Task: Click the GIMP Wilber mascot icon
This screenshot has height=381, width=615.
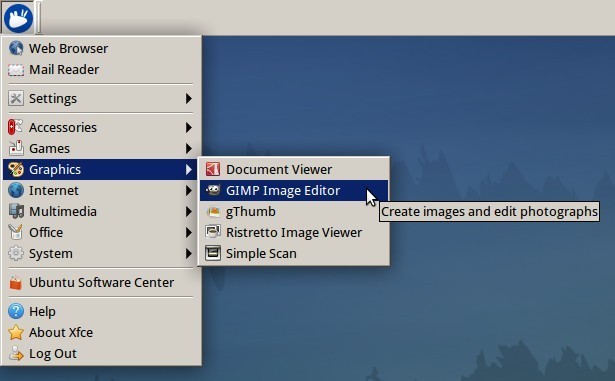Action: 213,190
